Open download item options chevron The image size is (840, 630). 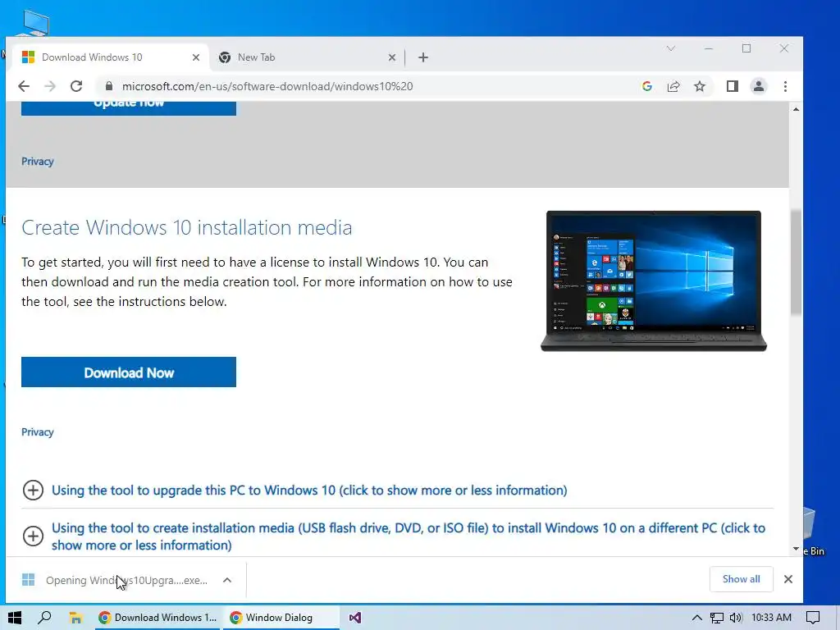pos(227,580)
